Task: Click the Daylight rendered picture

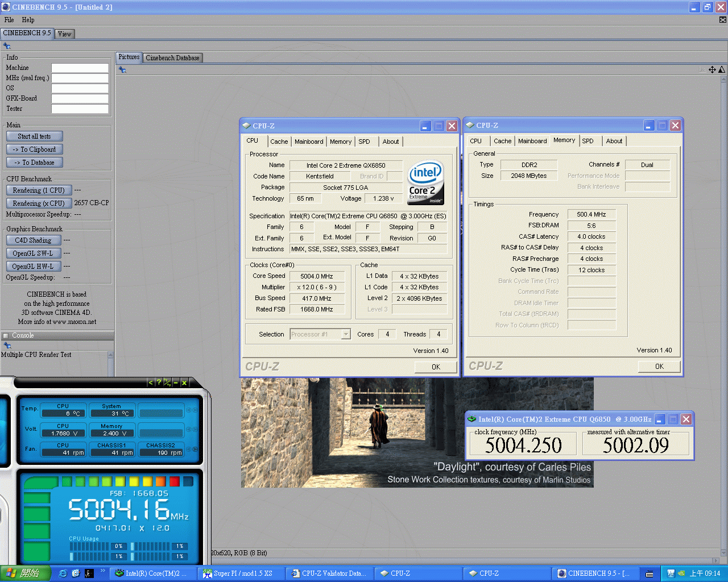Action: pos(417,433)
